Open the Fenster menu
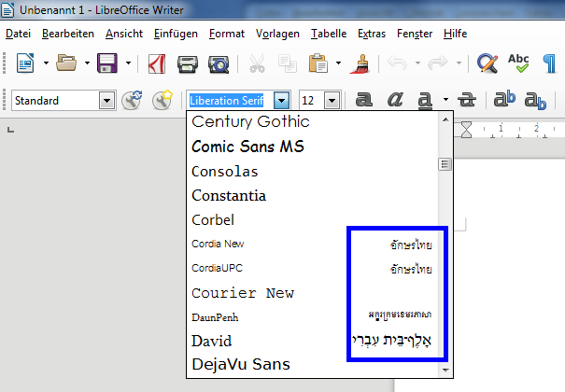565x392 pixels. [x=415, y=34]
